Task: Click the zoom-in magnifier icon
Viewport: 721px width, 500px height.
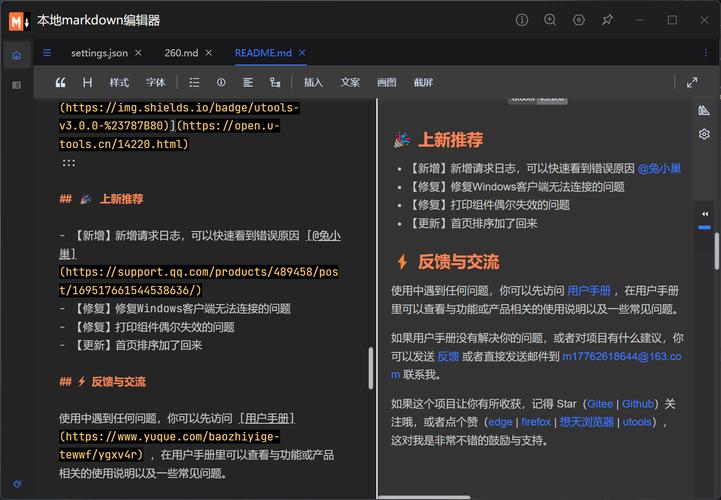Action: point(550,20)
